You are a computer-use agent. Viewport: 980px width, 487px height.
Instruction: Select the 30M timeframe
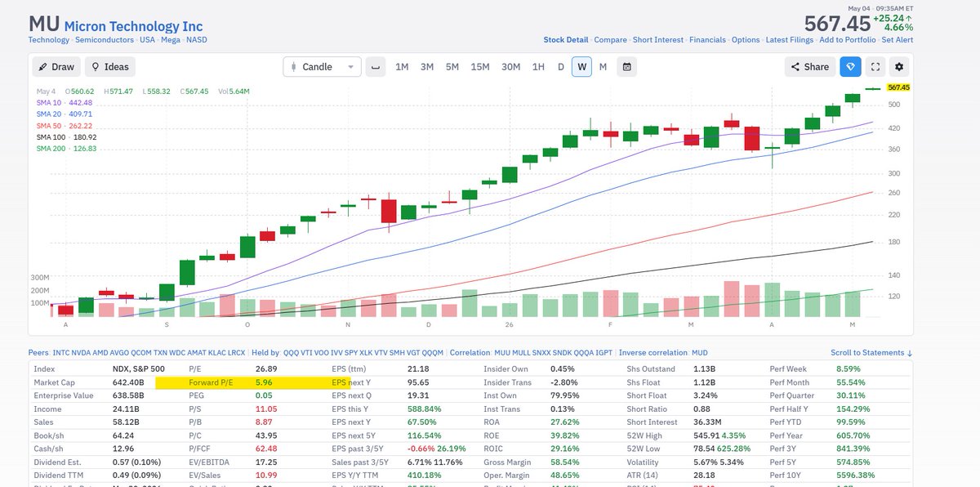[x=510, y=67]
